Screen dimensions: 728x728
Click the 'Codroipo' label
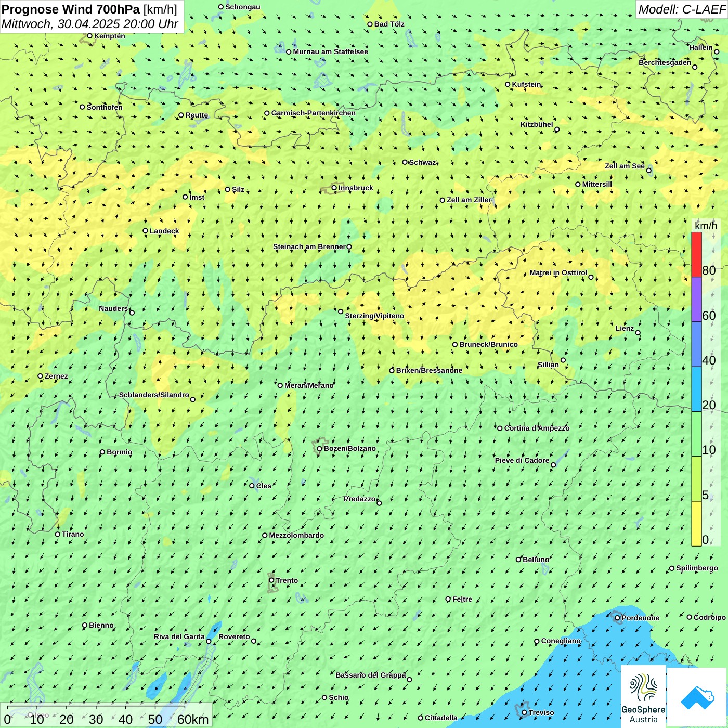710,617
